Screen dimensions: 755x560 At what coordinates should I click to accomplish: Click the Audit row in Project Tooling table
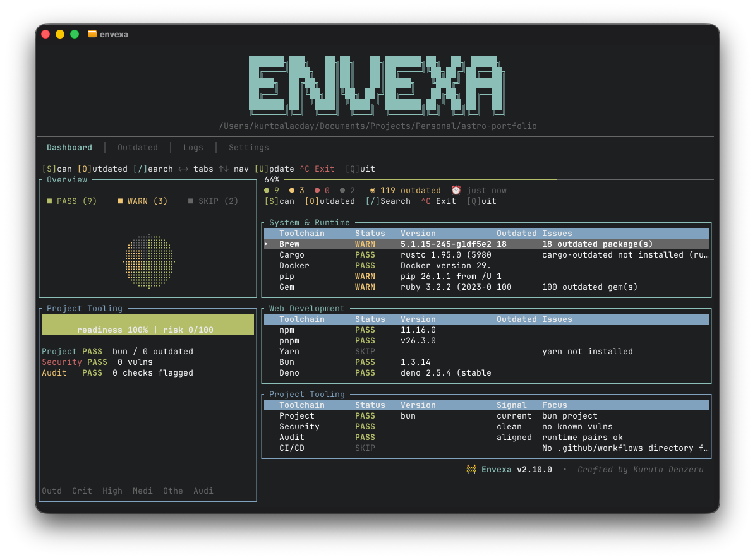tap(486, 438)
